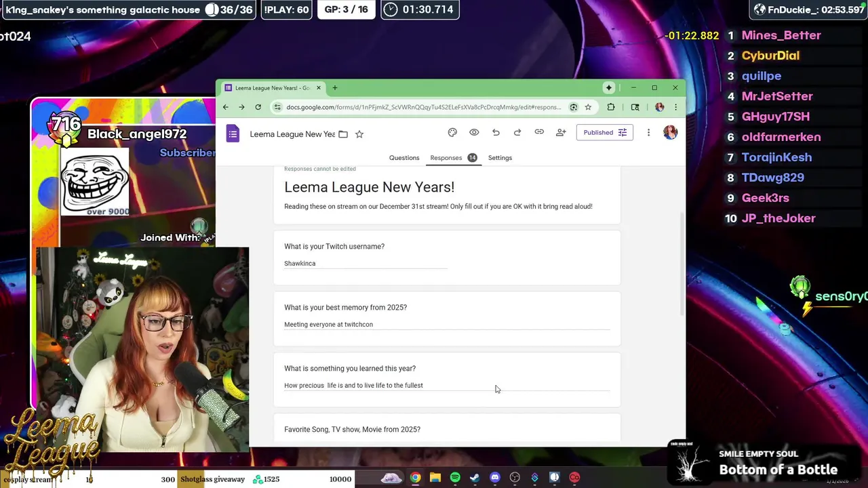868x488 pixels.
Task: Open the Published options button
Action: (605, 132)
